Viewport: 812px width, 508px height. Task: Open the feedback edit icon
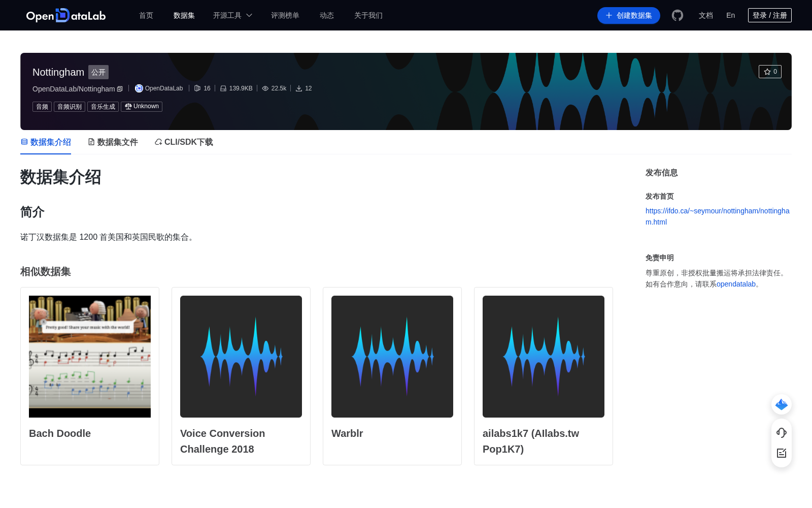782,453
